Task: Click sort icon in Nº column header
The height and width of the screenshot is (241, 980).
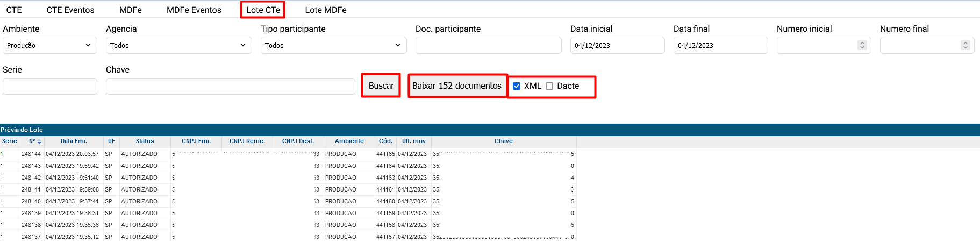Action: pos(39,141)
